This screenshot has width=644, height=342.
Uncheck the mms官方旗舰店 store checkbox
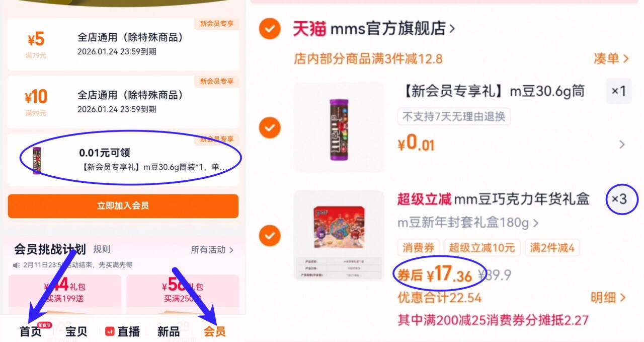270,29
